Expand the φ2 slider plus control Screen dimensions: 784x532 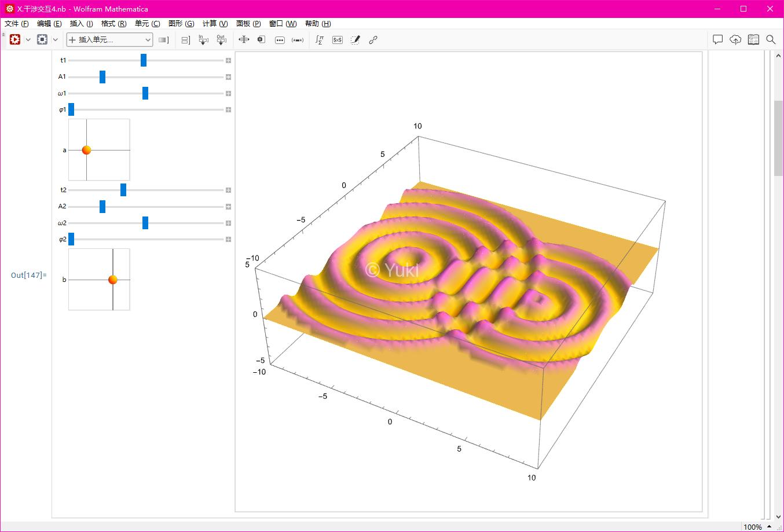pos(228,239)
